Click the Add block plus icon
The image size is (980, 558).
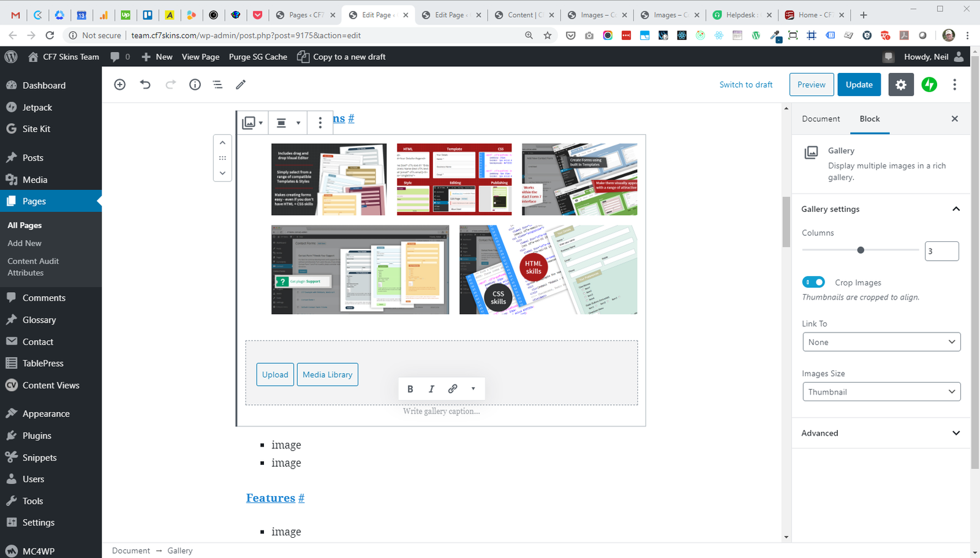pyautogui.click(x=120, y=85)
